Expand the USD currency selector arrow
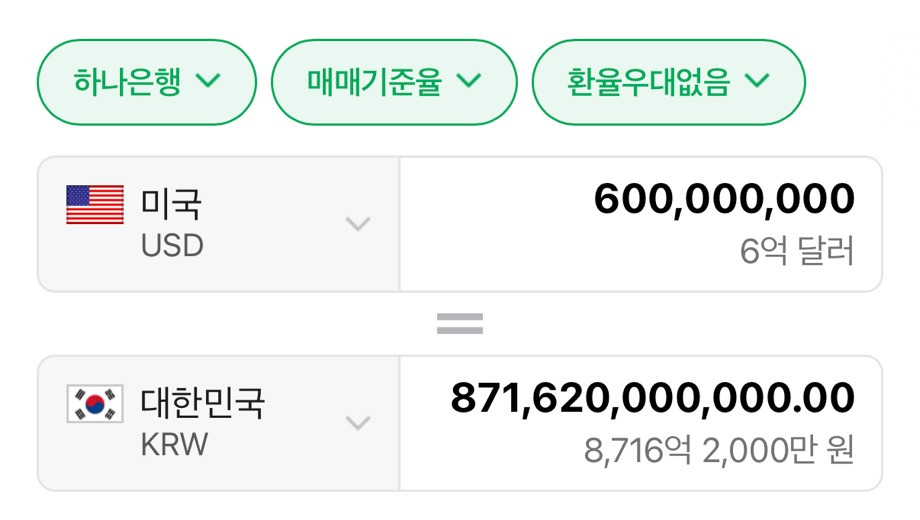This screenshot has width=920, height=520. [x=358, y=224]
